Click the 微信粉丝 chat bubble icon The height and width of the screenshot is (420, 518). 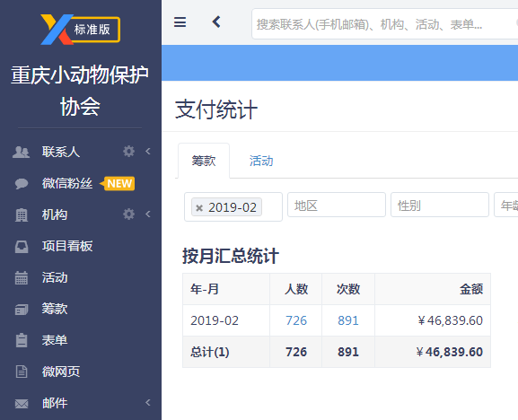(22, 183)
